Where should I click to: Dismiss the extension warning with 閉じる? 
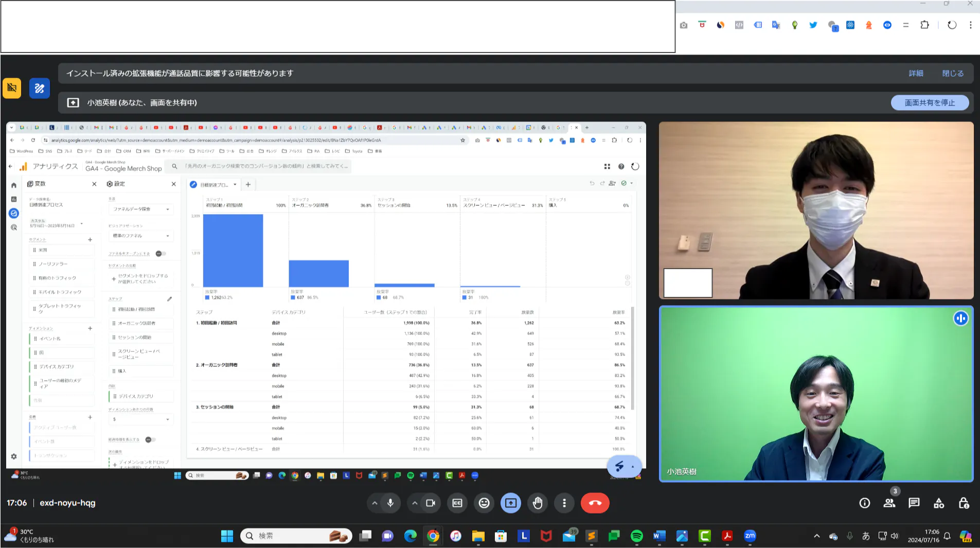point(953,74)
